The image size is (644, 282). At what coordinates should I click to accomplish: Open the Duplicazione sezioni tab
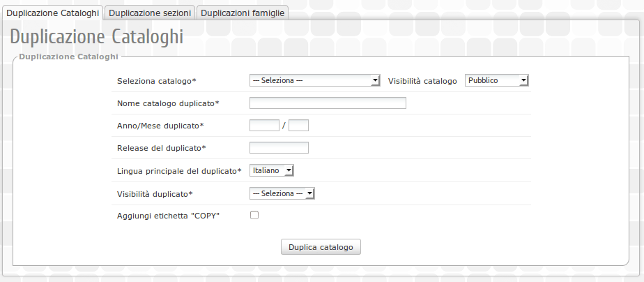(150, 13)
